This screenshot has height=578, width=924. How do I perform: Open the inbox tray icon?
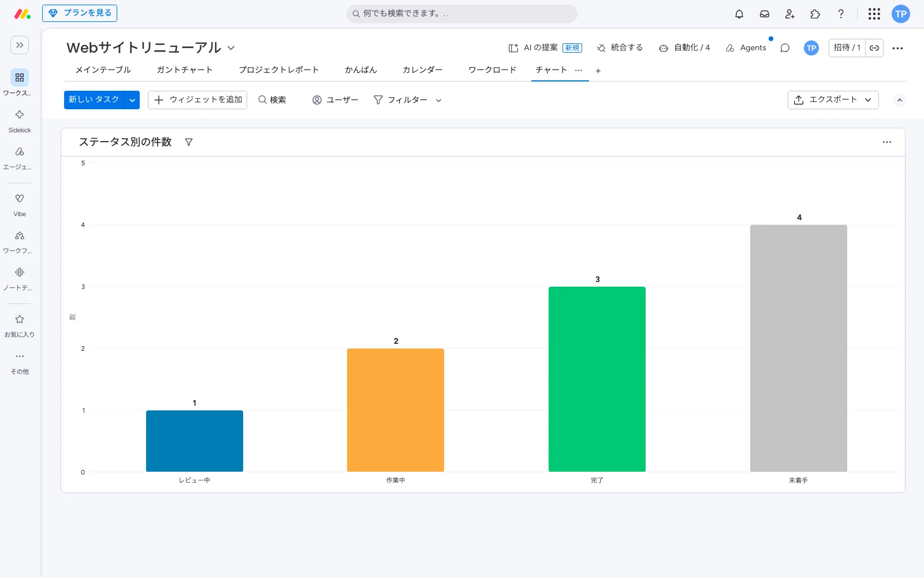point(765,14)
